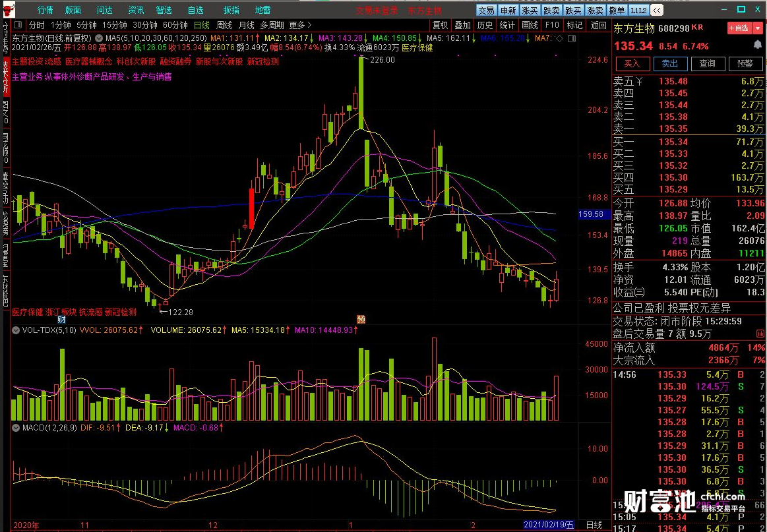The height and width of the screenshot is (532, 767).
Task: Click the 查询 button
Action: pyautogui.click(x=708, y=63)
